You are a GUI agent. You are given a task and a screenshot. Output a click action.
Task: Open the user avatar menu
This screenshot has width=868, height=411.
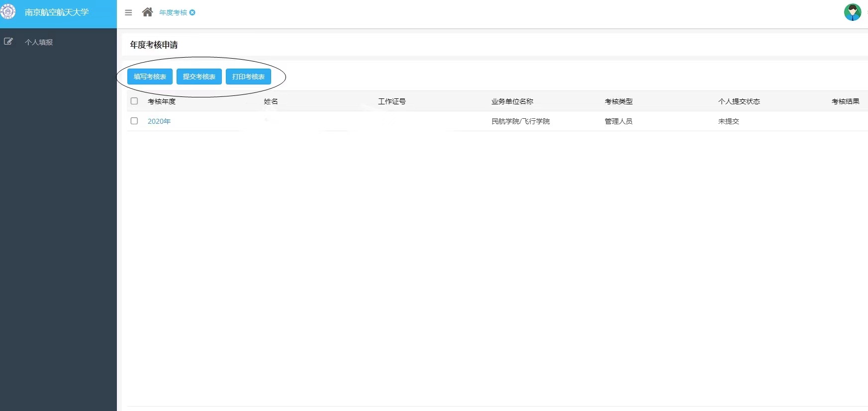click(852, 12)
